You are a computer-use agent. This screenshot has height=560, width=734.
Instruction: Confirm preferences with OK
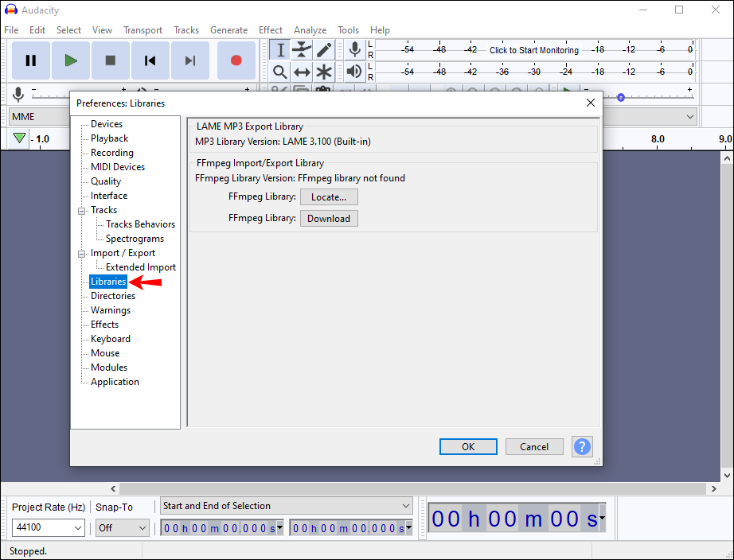click(468, 447)
